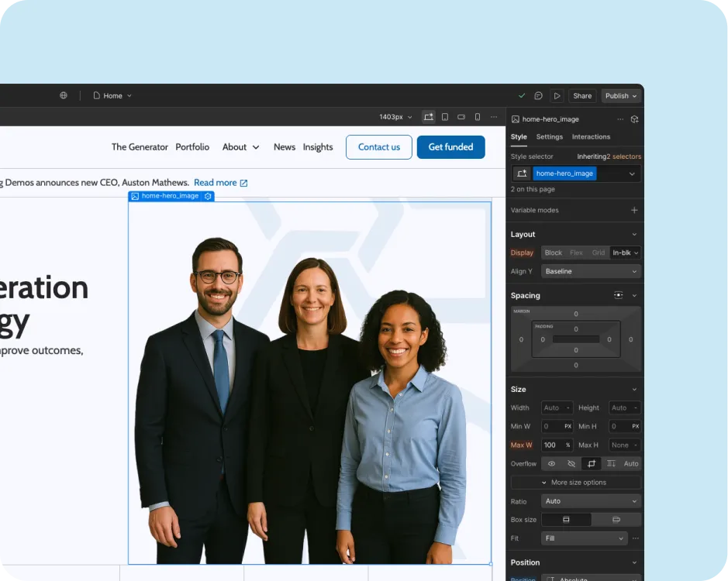Add a variable mode with plus icon

click(x=634, y=210)
